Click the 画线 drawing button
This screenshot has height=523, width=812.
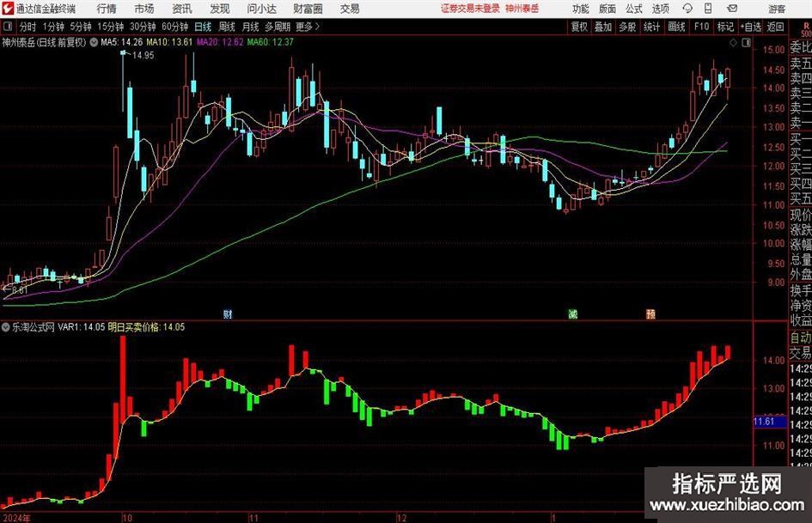coord(676,27)
